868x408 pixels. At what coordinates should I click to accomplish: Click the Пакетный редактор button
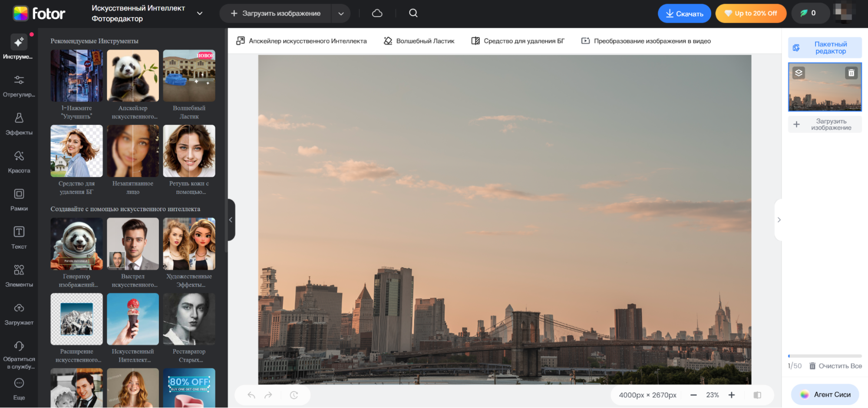click(x=825, y=48)
